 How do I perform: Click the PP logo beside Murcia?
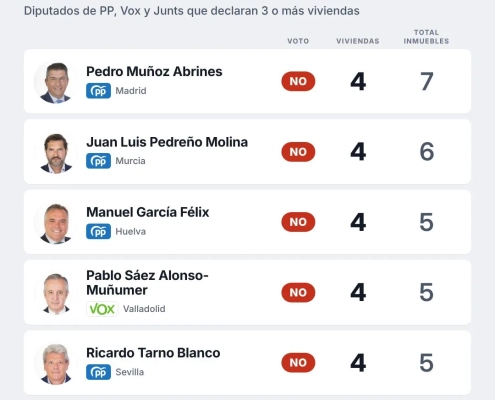pos(98,161)
